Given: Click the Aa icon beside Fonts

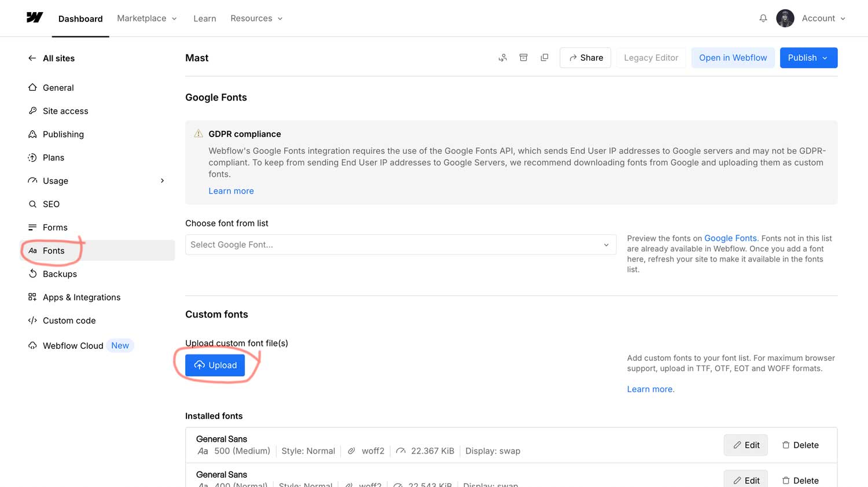Looking at the screenshot, I should [32, 250].
